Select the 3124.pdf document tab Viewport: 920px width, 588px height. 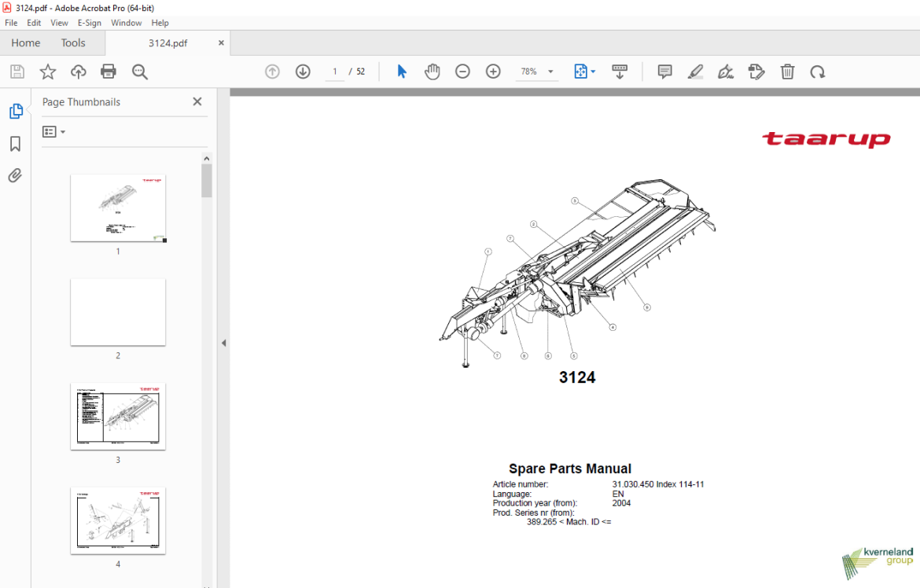[167, 42]
